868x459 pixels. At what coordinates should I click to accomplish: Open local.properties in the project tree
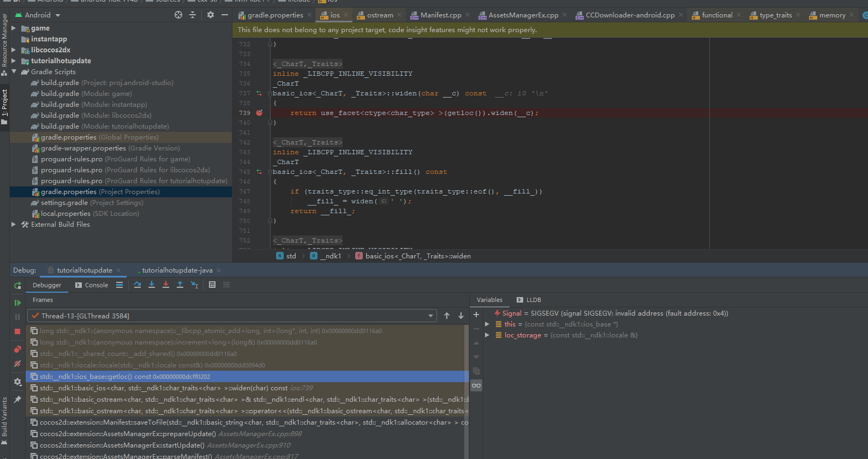(65, 214)
